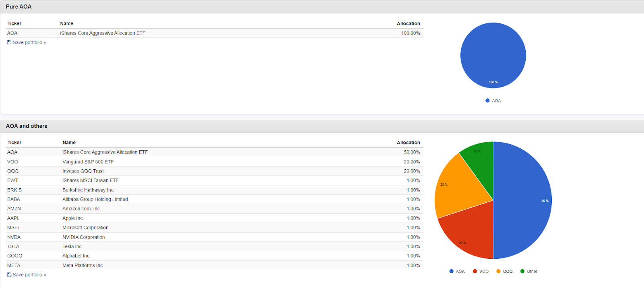This screenshot has height=287, width=644.
Task: Click Save portfolio under the AOA and others table
Action: 27,275
